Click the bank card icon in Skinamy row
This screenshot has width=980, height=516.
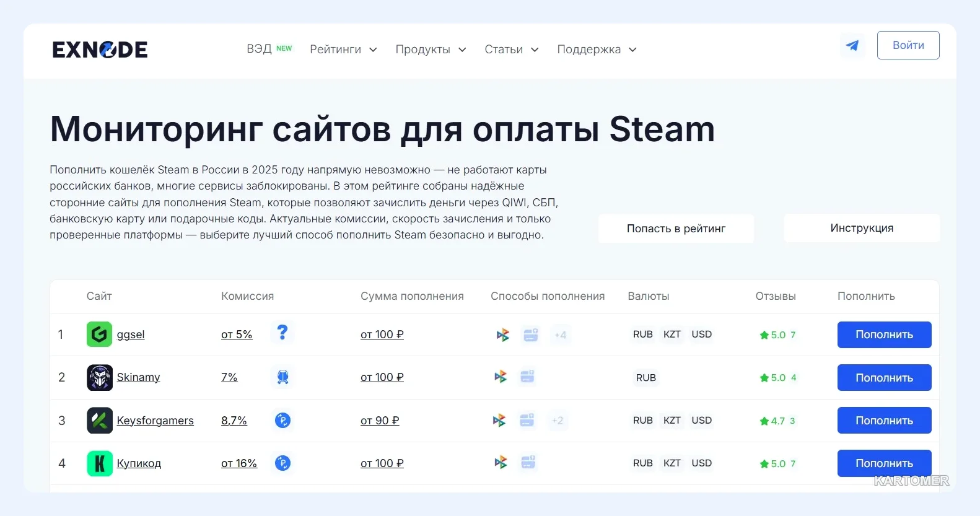(527, 377)
